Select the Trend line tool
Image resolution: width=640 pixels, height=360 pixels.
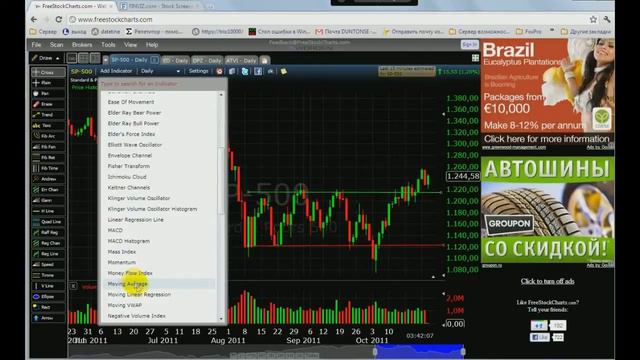pos(48,115)
